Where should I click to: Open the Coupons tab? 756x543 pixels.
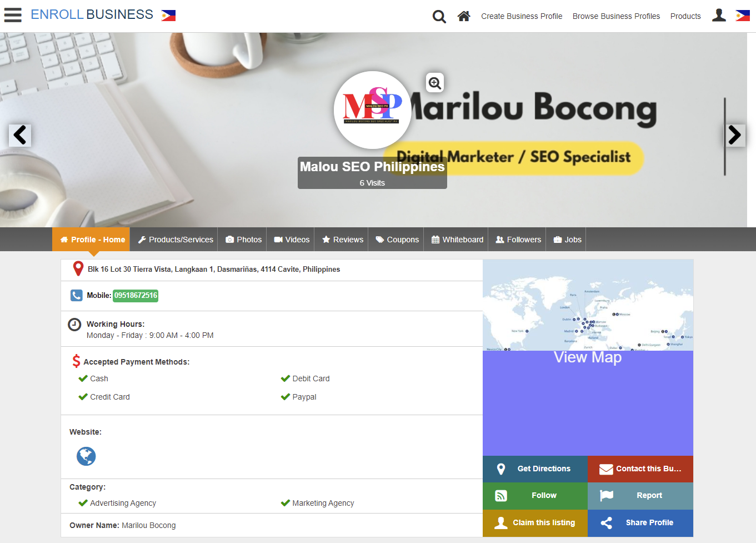[397, 240]
